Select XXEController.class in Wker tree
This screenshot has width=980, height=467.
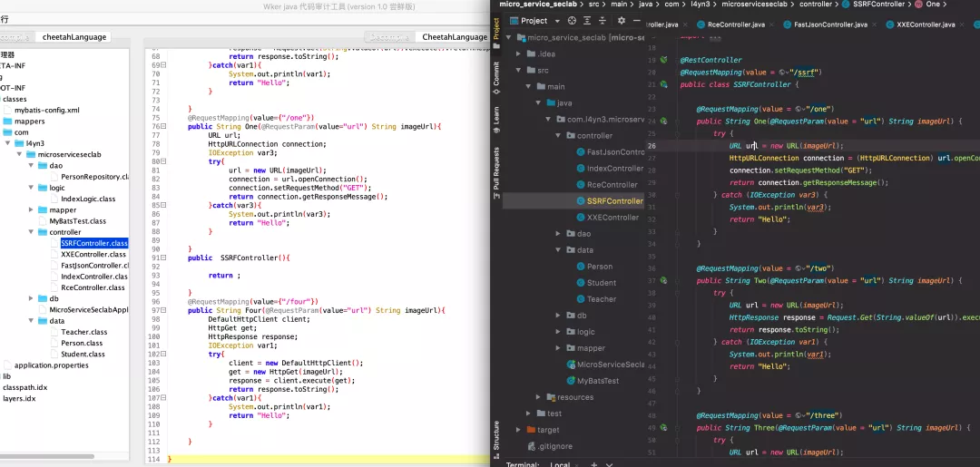pos(93,254)
